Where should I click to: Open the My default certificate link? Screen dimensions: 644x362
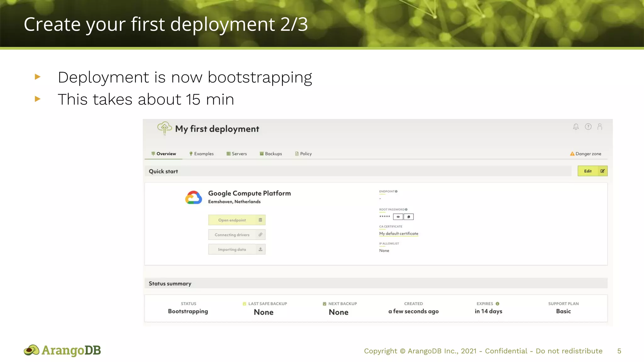pos(399,233)
